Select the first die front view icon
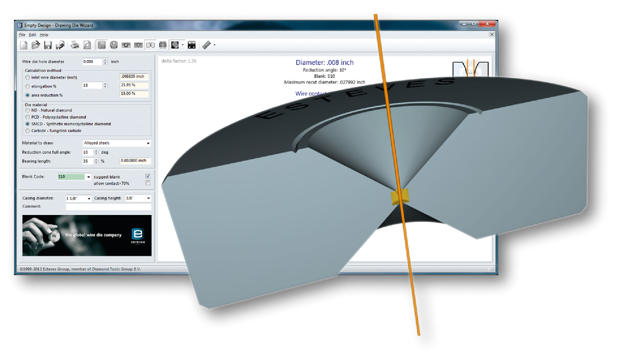 pos(126,45)
